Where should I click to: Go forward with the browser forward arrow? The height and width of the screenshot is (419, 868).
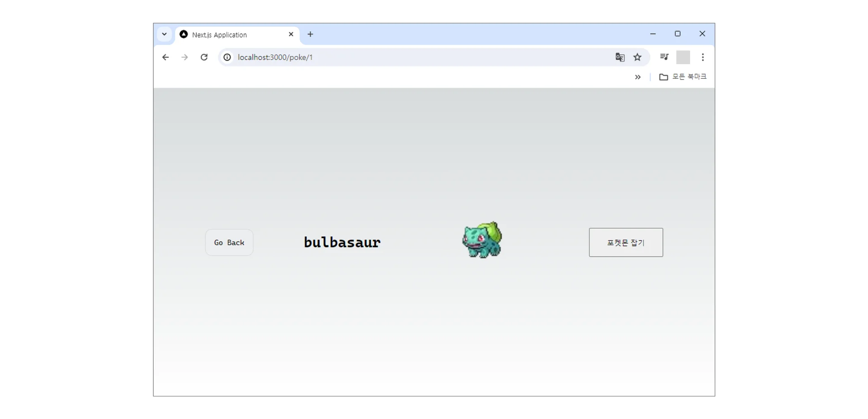[x=184, y=57]
